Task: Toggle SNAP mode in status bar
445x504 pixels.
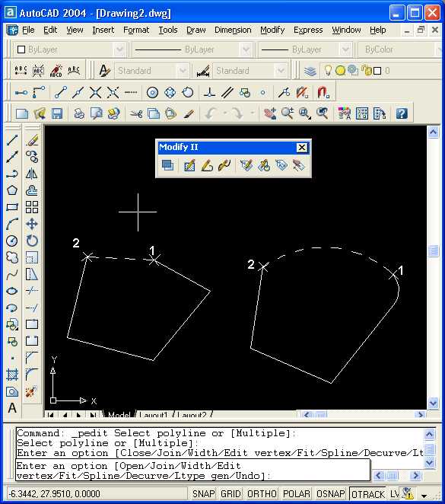Action: 204,493
